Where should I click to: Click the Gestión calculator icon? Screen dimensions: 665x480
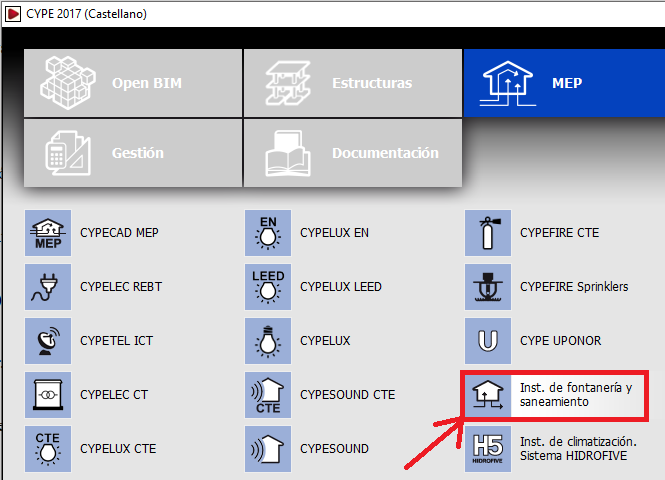pyautogui.click(x=68, y=153)
